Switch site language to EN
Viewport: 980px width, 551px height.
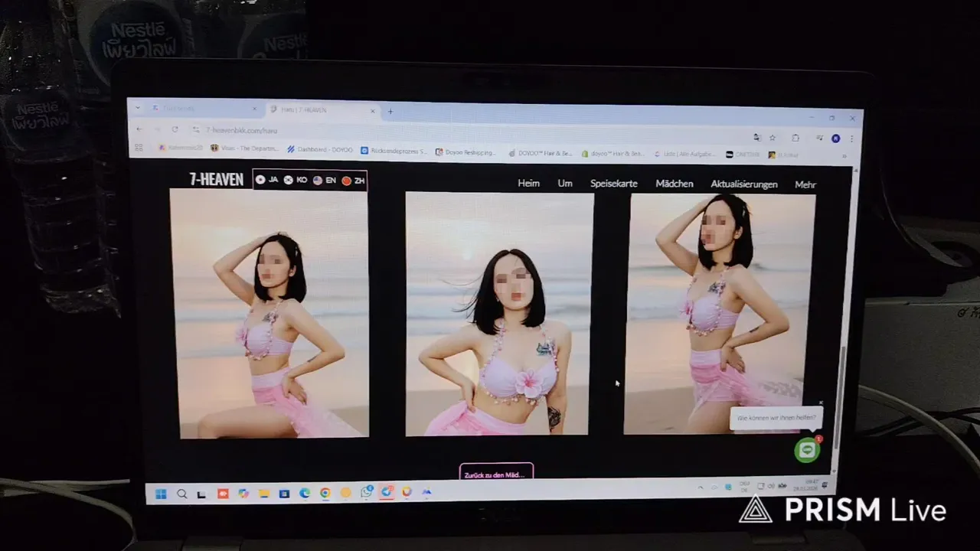[325, 181]
